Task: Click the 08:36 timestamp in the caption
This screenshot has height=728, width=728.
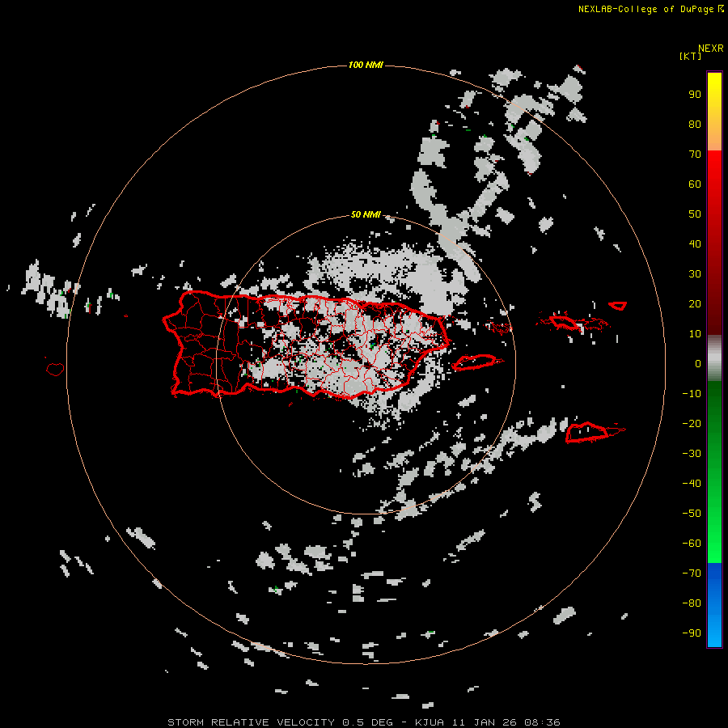Action: tap(542, 722)
